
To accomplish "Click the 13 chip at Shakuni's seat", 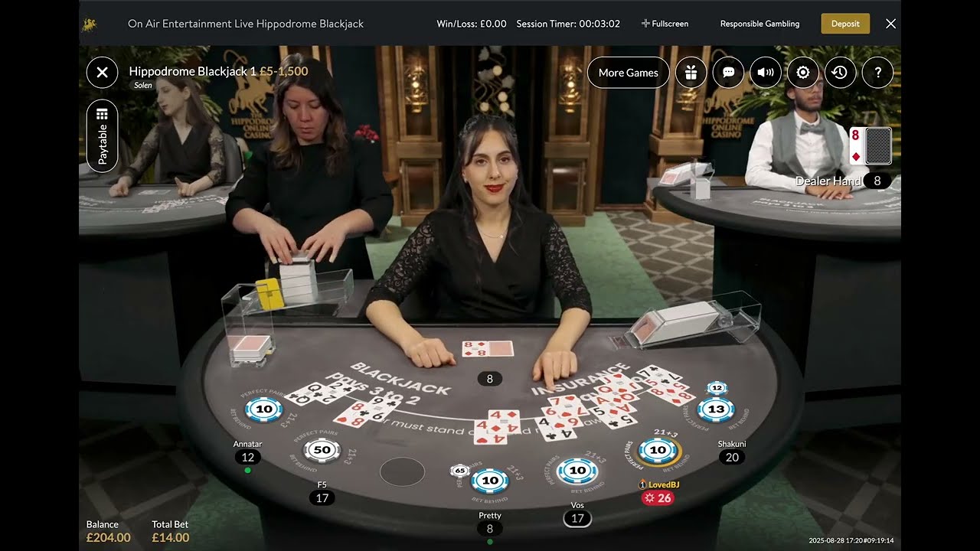I will coord(716,409).
